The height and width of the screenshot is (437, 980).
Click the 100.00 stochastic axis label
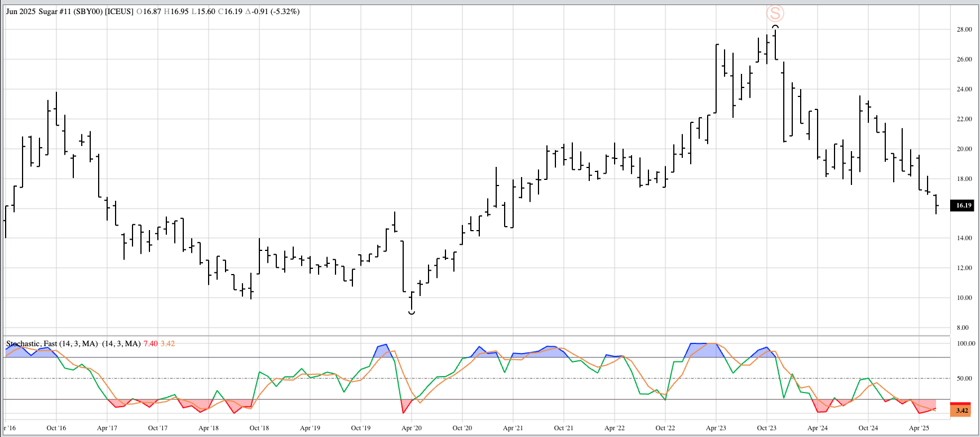965,343
